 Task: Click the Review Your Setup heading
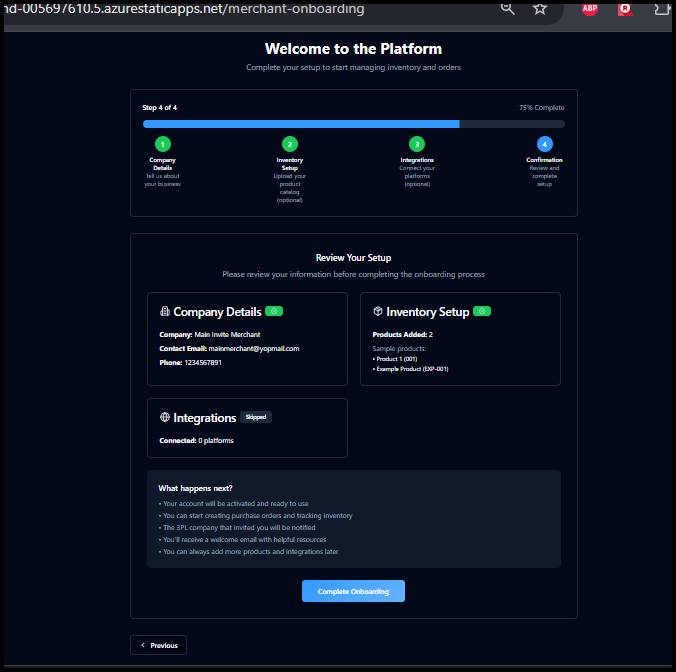click(x=354, y=258)
